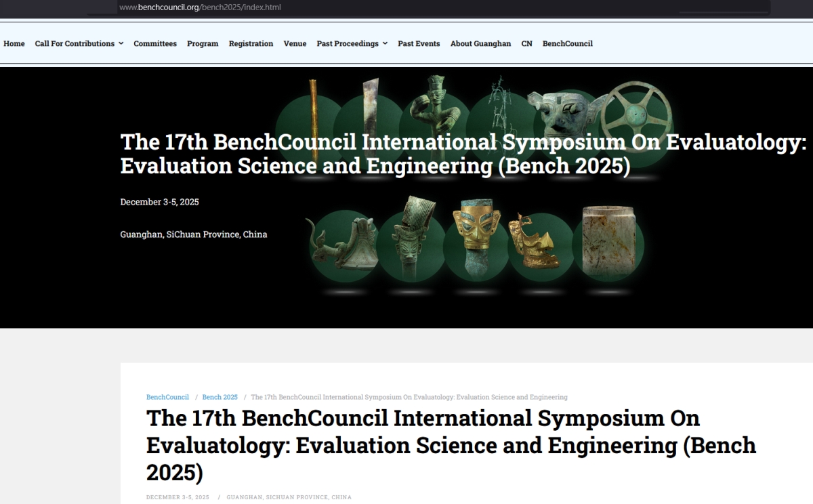Open the Committees page
This screenshot has width=813, height=504.
tap(155, 43)
